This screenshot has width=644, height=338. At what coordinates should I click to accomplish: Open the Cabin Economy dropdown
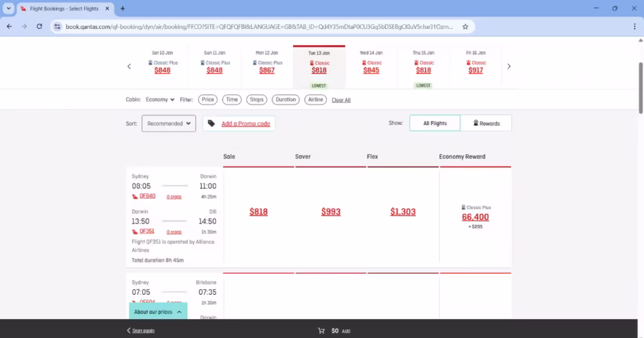tap(160, 99)
